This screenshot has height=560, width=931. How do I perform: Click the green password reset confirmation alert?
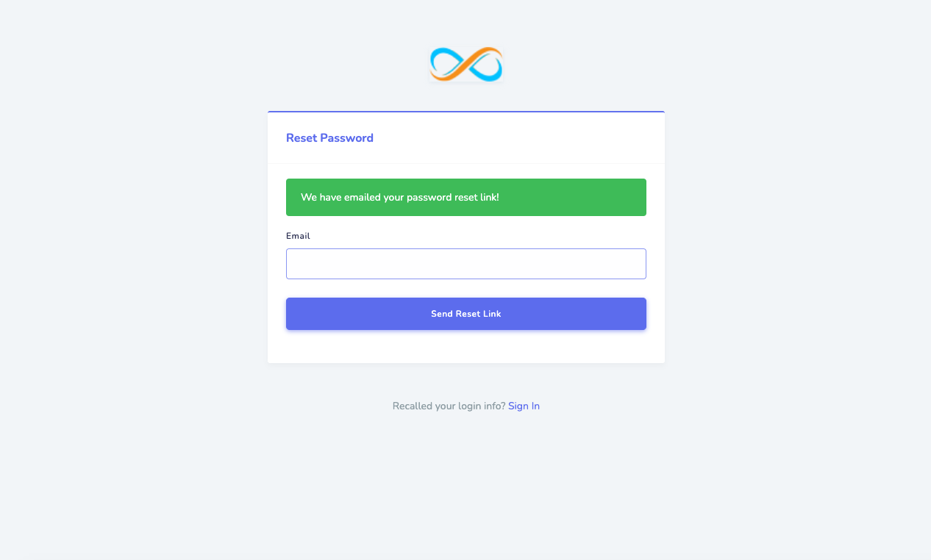(x=465, y=197)
